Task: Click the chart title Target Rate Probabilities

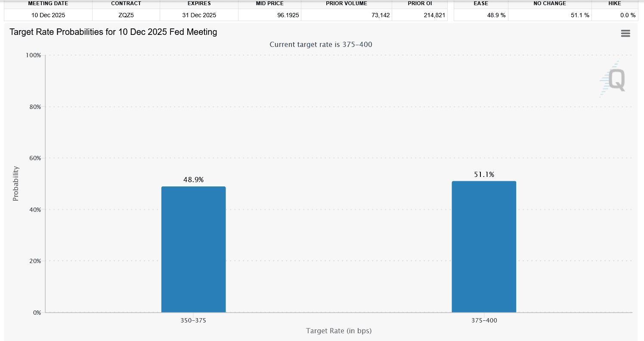Action: point(113,32)
